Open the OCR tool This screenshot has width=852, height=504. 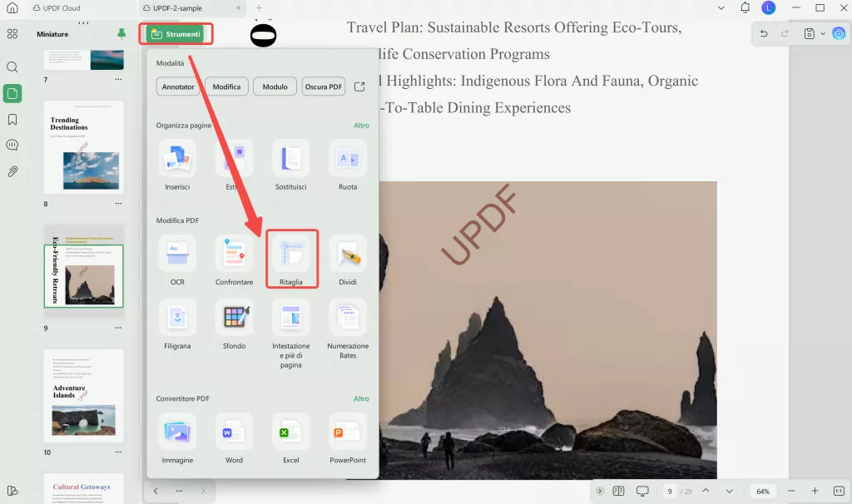pyautogui.click(x=178, y=260)
